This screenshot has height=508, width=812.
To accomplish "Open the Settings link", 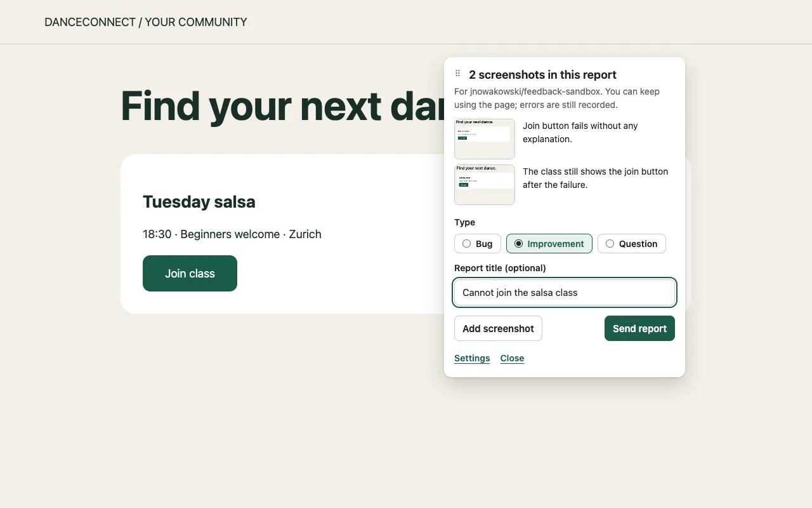I will click(472, 358).
